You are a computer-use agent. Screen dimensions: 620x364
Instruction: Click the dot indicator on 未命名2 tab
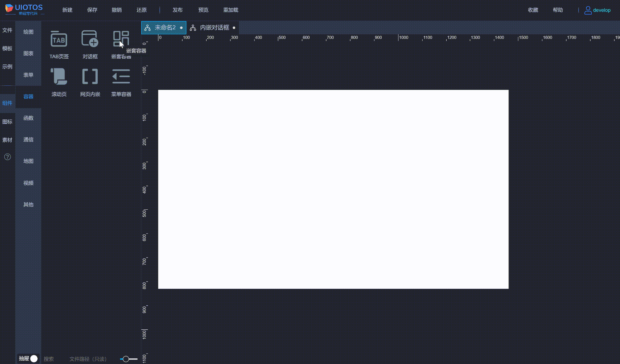click(x=181, y=28)
